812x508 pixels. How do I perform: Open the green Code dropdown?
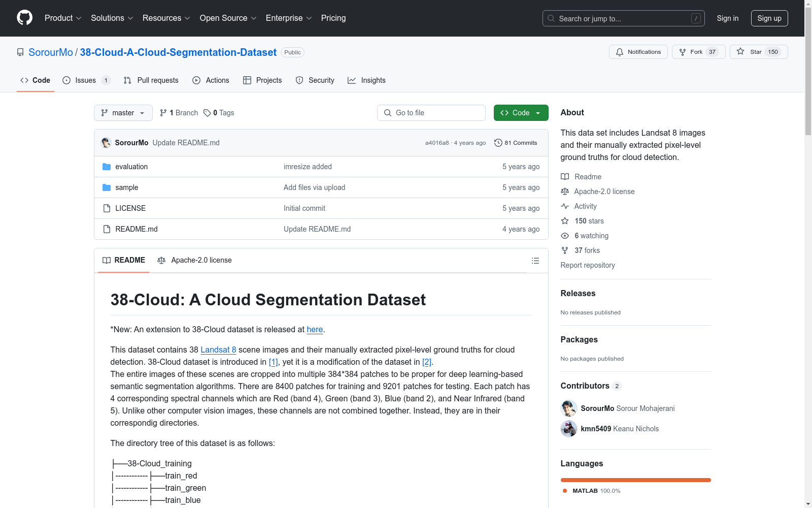point(521,113)
